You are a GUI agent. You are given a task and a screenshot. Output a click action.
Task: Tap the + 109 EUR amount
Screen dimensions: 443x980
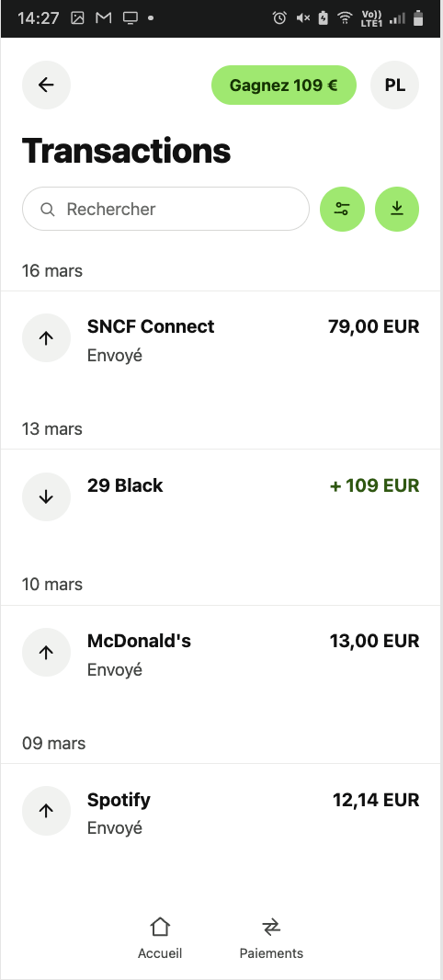click(374, 485)
